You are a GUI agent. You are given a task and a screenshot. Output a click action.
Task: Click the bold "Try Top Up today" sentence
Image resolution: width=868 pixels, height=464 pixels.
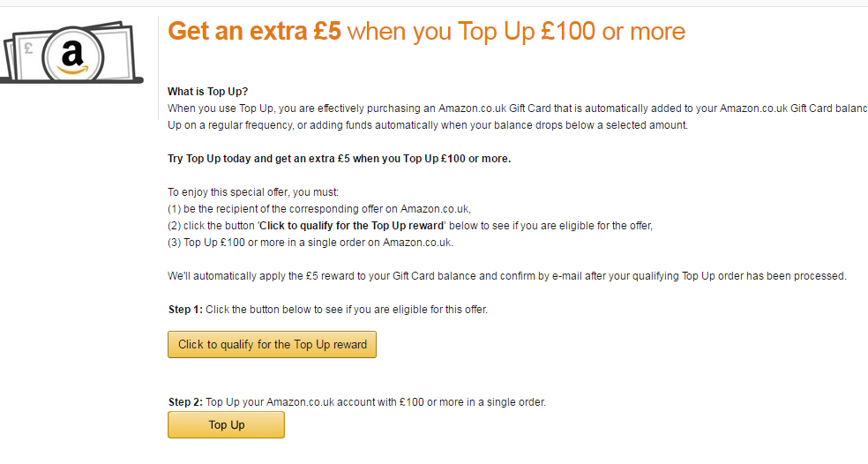pyautogui.click(x=339, y=159)
